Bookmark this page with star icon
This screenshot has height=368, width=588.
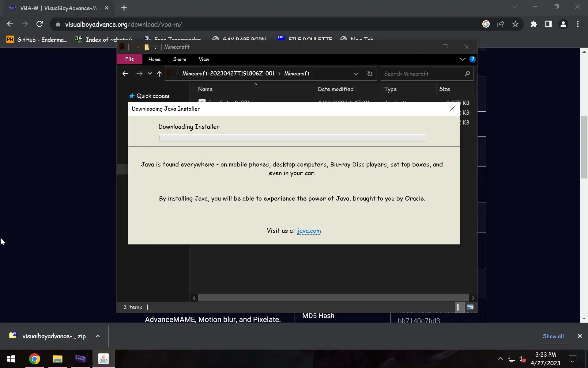(515, 24)
